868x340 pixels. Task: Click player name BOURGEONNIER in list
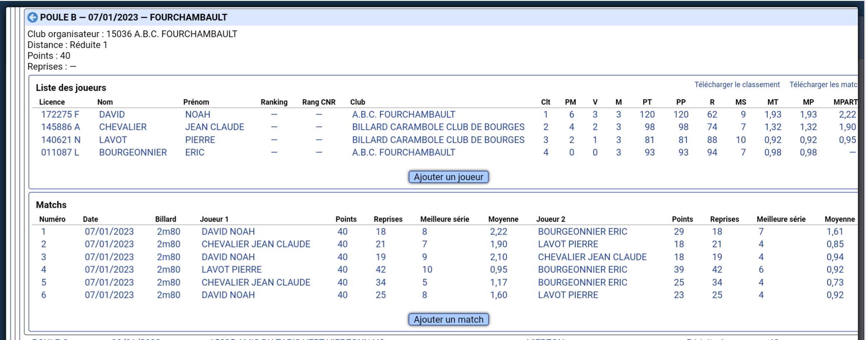pos(133,152)
